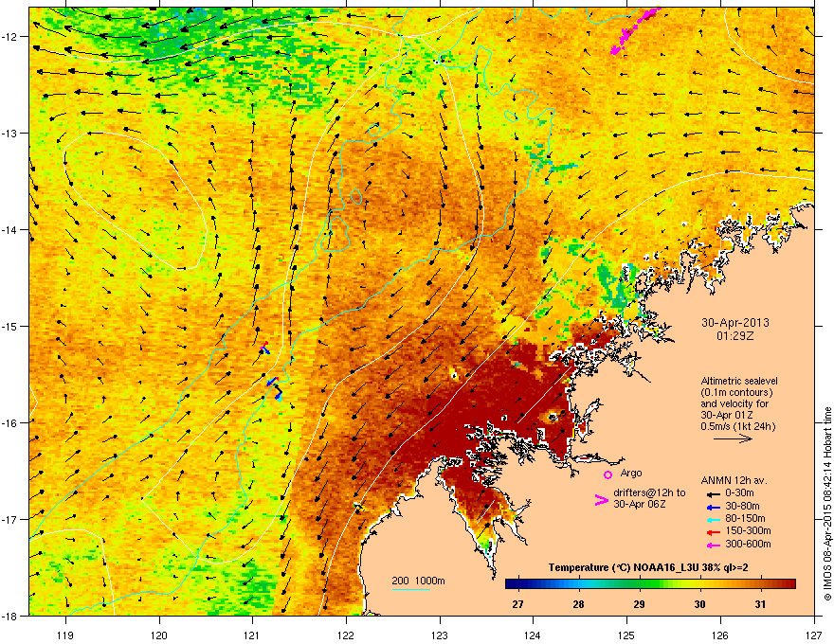
Task: Click the cyan 80-150m arrow legend symbol
Action: [713, 519]
